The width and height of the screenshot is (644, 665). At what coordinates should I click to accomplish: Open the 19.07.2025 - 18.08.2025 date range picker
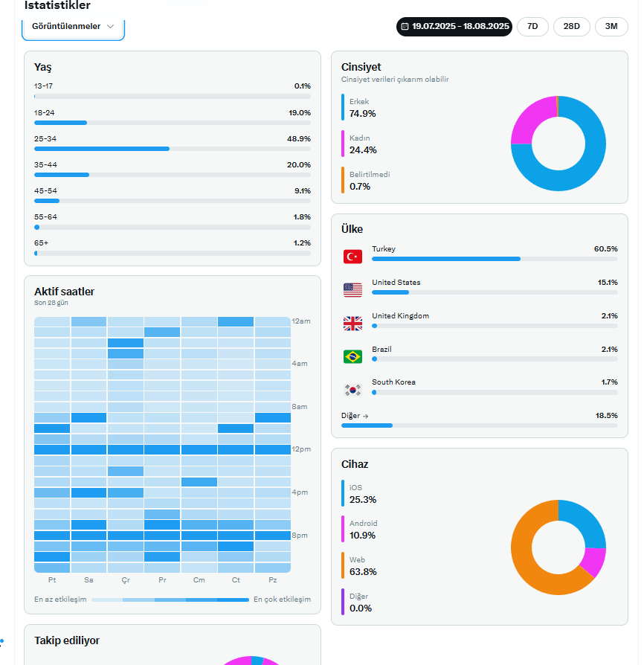(x=454, y=26)
